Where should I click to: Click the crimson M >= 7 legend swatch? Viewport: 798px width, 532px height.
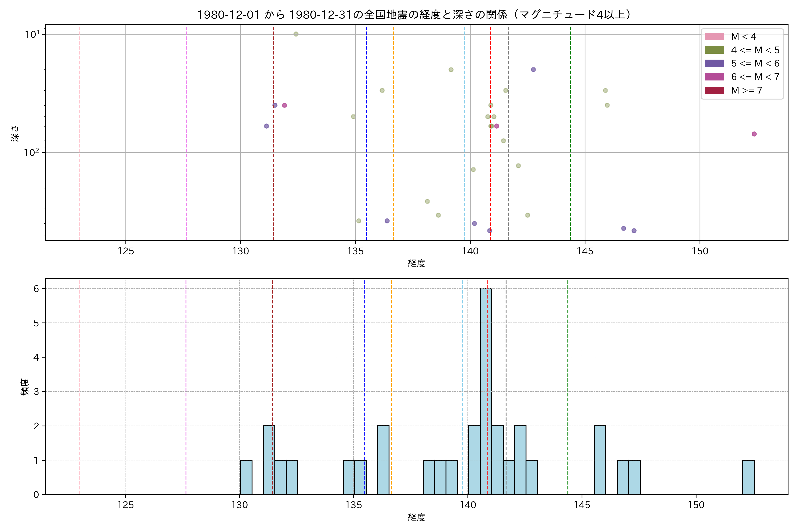pyautogui.click(x=714, y=90)
